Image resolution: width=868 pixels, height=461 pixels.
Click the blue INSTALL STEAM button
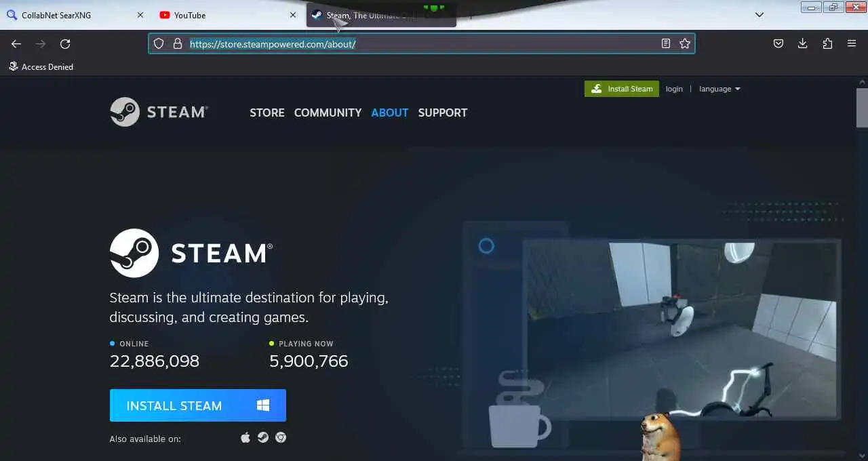pos(198,405)
